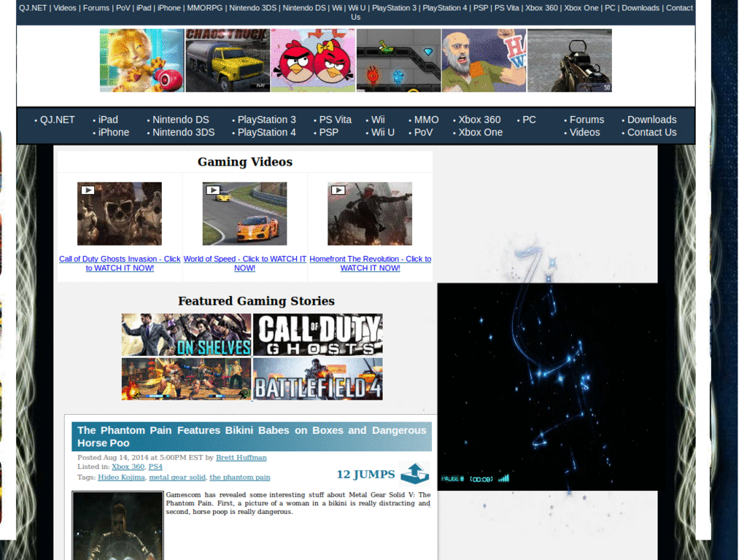The image size is (747, 560).
Task: Click Wii U in the top link strip
Action: click(x=357, y=8)
